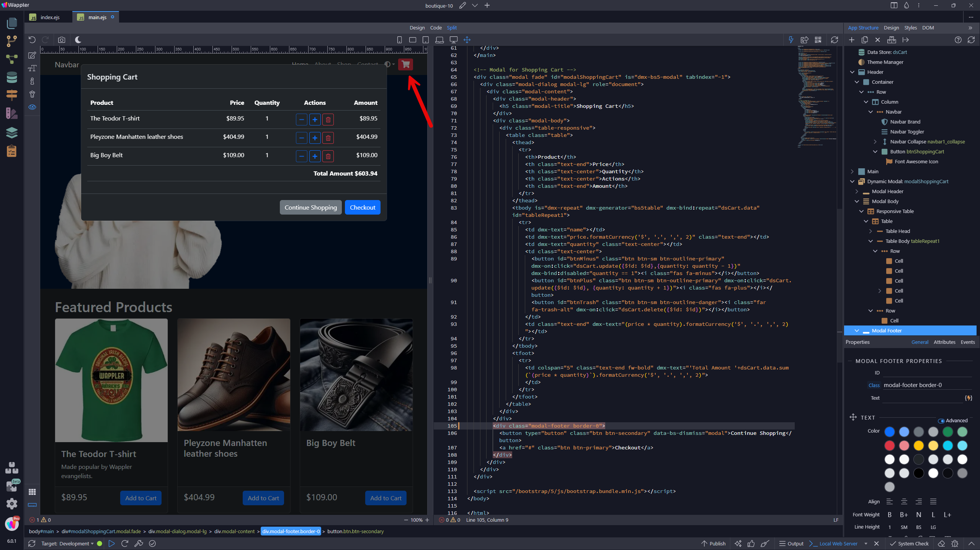Click the duplicate icon in App Structure toolbar
This screenshot has width=980, height=550.
pos(865,40)
